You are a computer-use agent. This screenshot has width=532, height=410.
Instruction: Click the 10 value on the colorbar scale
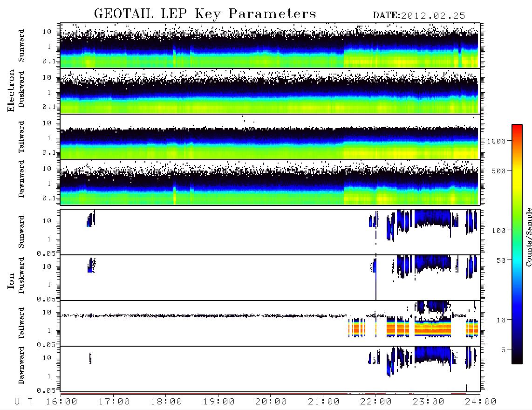tap(501, 320)
